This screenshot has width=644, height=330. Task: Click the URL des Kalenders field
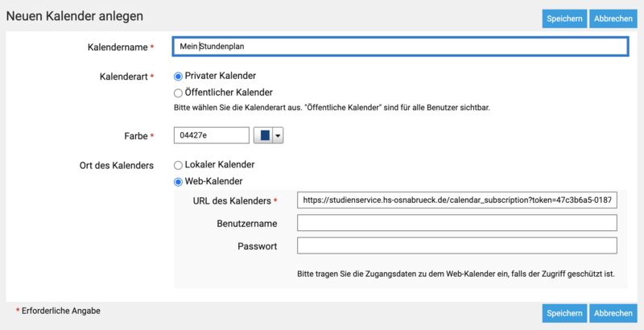(456, 200)
